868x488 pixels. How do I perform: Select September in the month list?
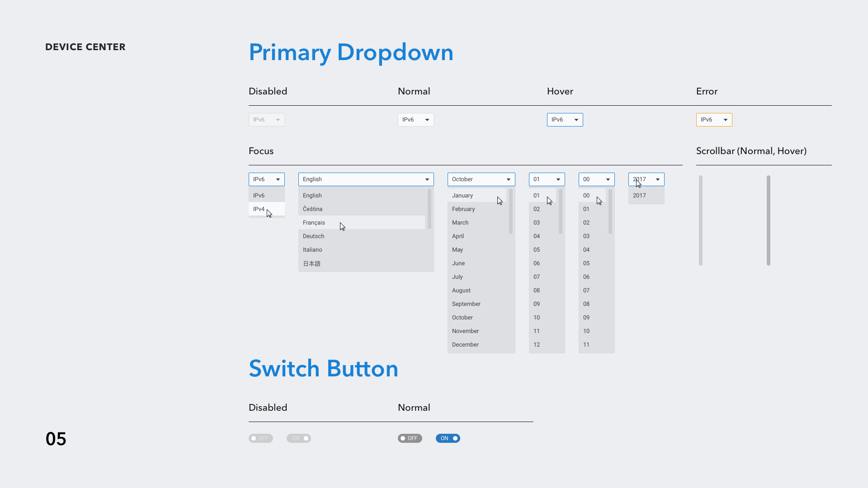466,304
